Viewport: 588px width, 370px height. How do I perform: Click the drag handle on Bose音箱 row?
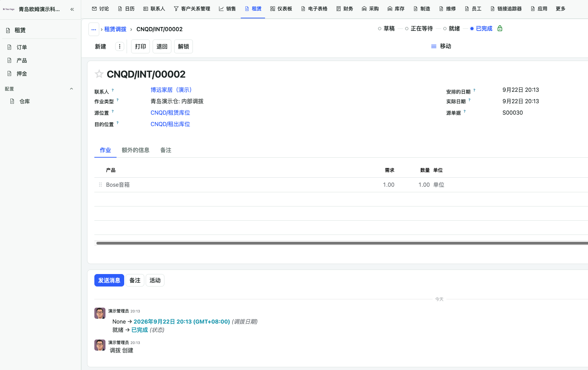click(100, 185)
